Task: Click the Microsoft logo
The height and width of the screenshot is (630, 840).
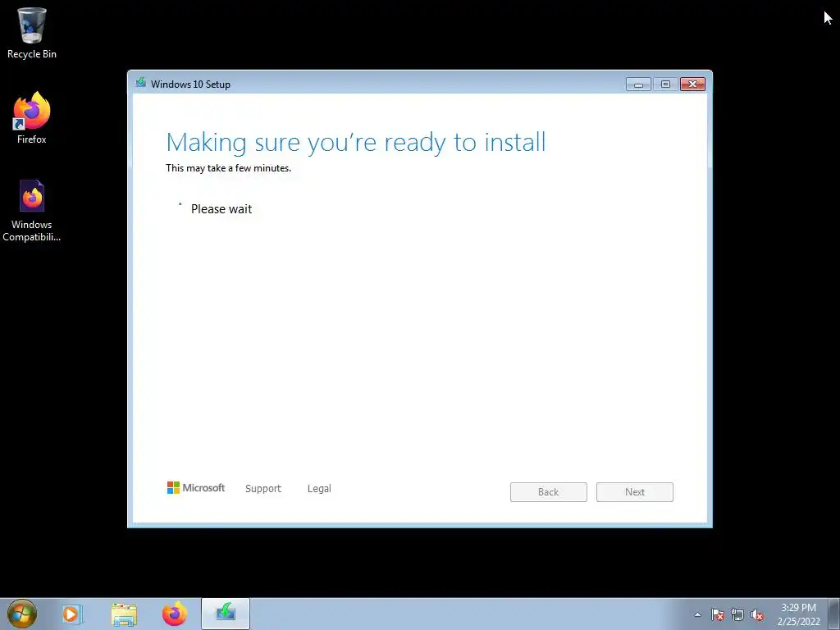Action: pos(195,487)
